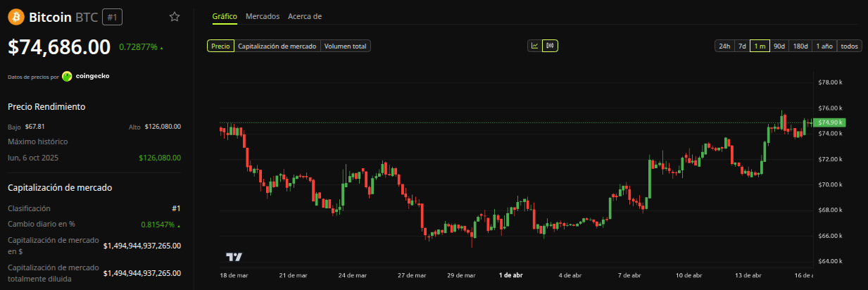Click the $74,686.00 price value
Screen dimensions: 868x290
(59, 47)
